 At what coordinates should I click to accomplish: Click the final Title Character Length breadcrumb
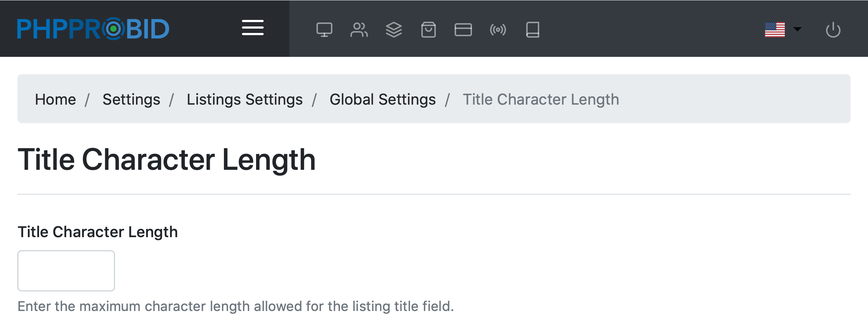point(541,99)
